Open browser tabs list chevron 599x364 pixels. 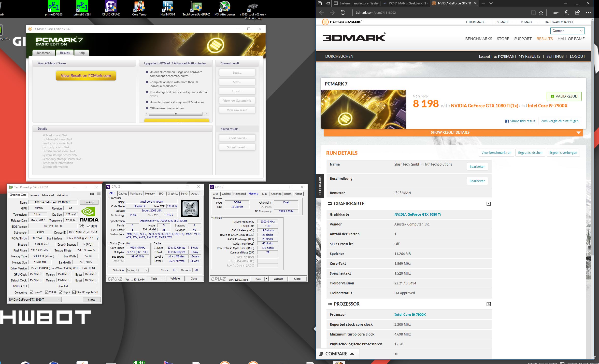491,3
